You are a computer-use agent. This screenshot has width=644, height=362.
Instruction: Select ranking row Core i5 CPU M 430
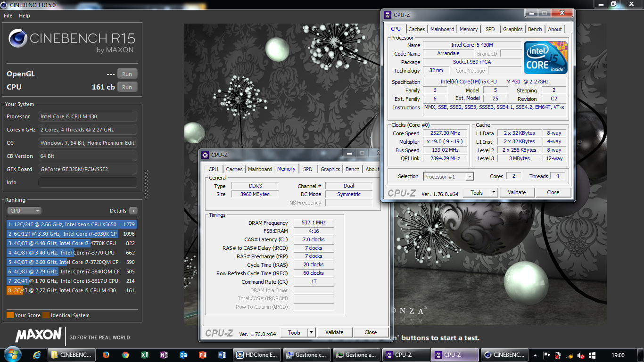click(72, 290)
